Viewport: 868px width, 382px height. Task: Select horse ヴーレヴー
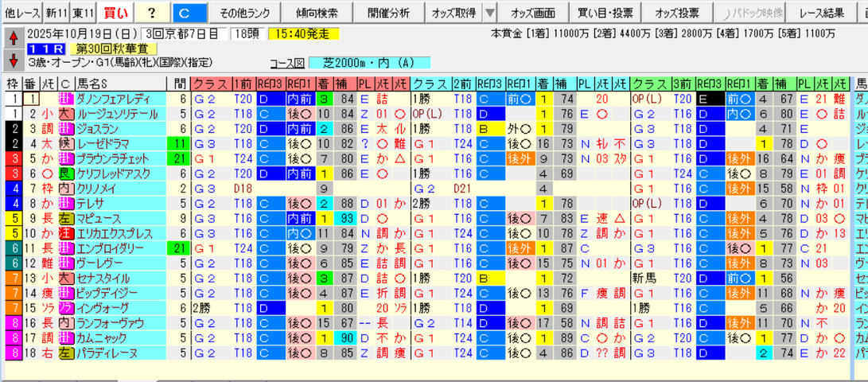121,263
